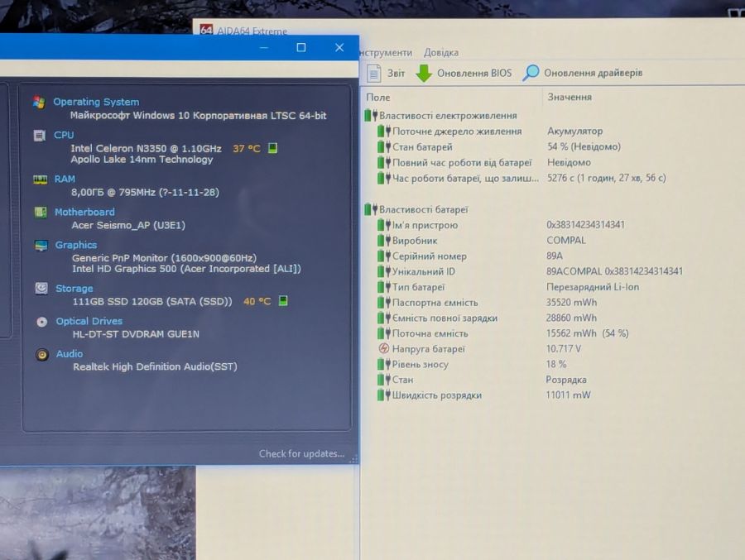
Task: Open the Storage section link
Action: pyautogui.click(x=74, y=289)
